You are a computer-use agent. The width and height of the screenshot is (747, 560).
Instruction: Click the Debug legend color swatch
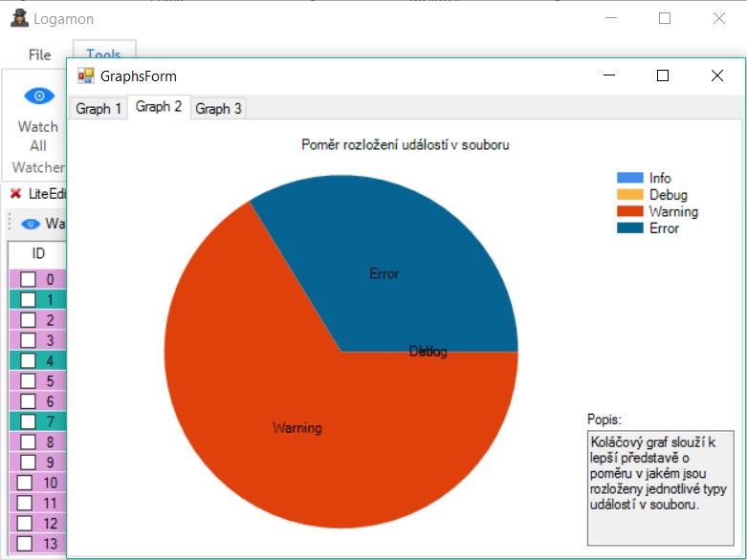tap(629, 195)
